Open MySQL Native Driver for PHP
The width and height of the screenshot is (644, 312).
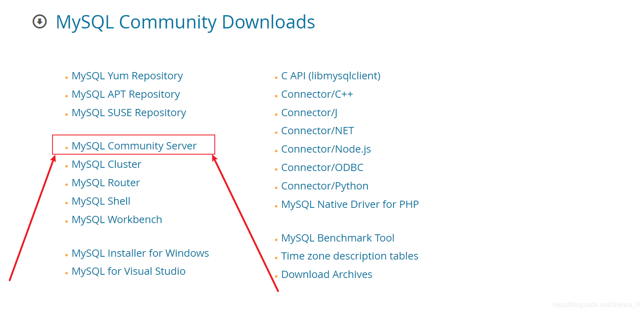pos(350,205)
